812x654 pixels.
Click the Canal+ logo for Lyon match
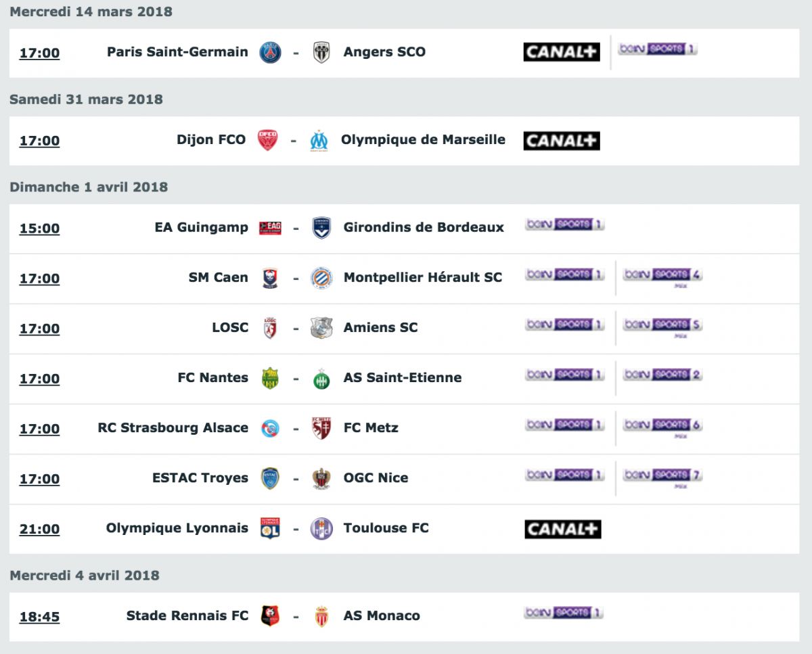pos(563,529)
